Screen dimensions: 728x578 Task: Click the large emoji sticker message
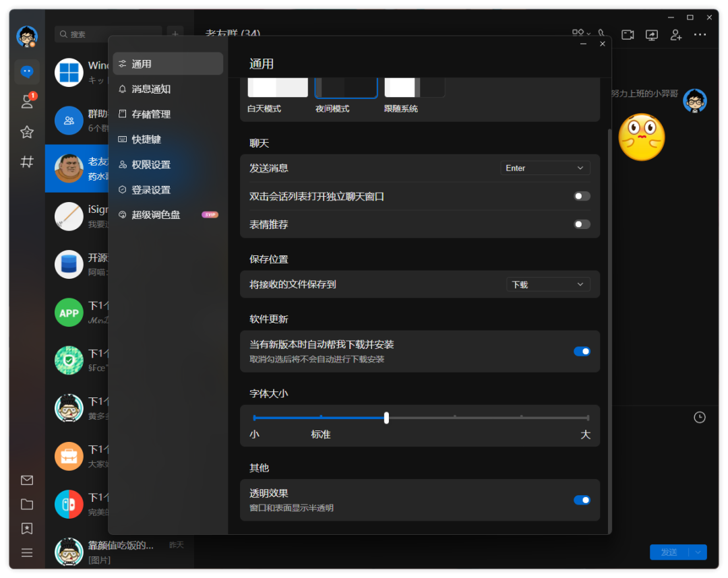tap(642, 137)
